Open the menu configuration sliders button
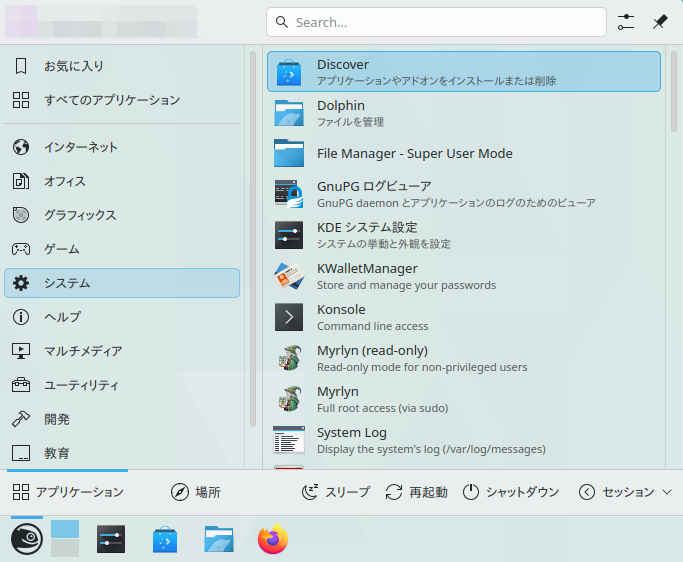 tap(626, 22)
